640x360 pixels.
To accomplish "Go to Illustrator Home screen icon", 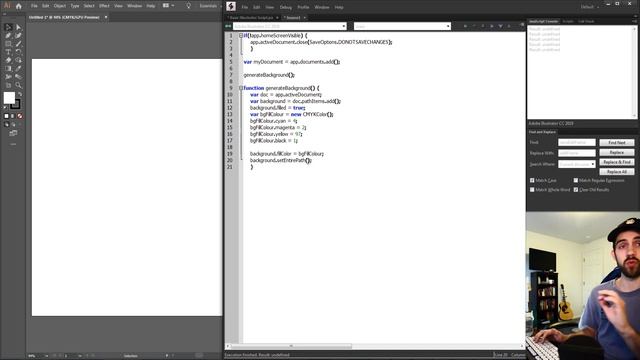I will [18, 6].
